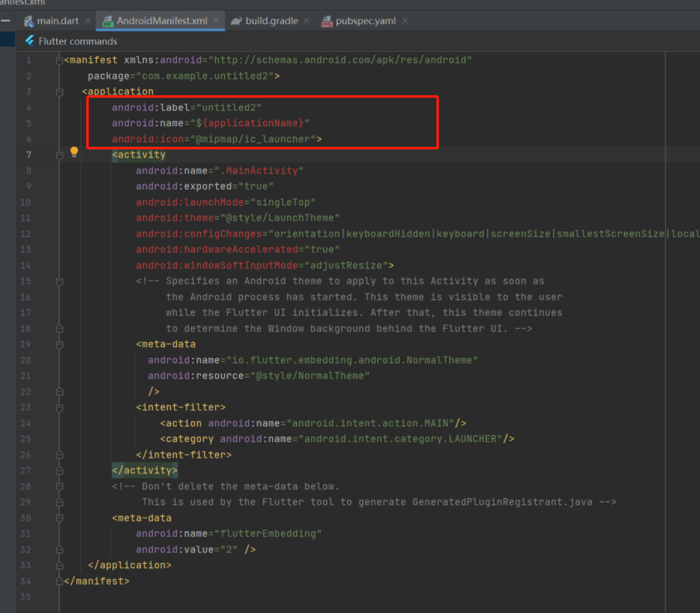Click the xmlns schema URL on line 1

(x=340, y=60)
